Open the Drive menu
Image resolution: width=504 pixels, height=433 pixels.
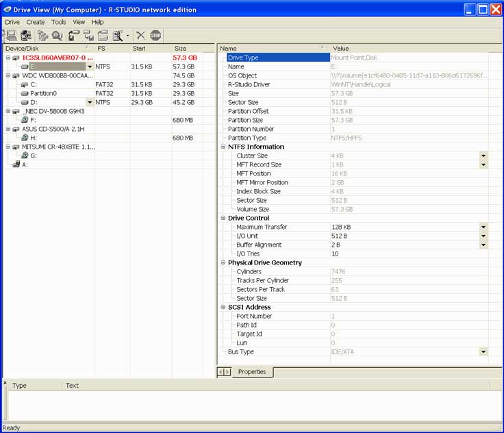(x=12, y=22)
